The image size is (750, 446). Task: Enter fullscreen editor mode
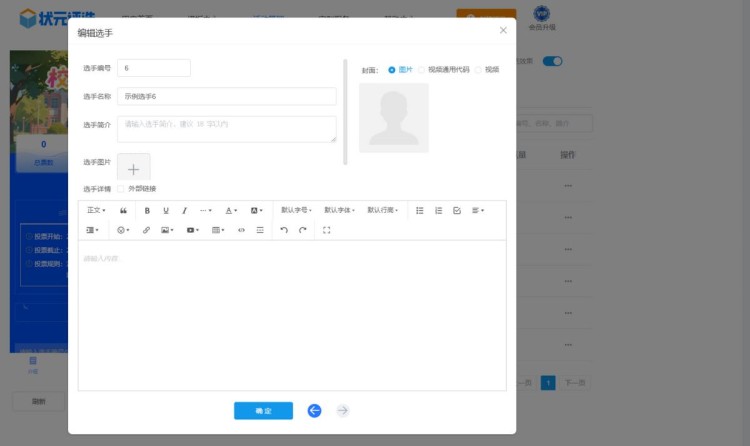[x=327, y=230]
